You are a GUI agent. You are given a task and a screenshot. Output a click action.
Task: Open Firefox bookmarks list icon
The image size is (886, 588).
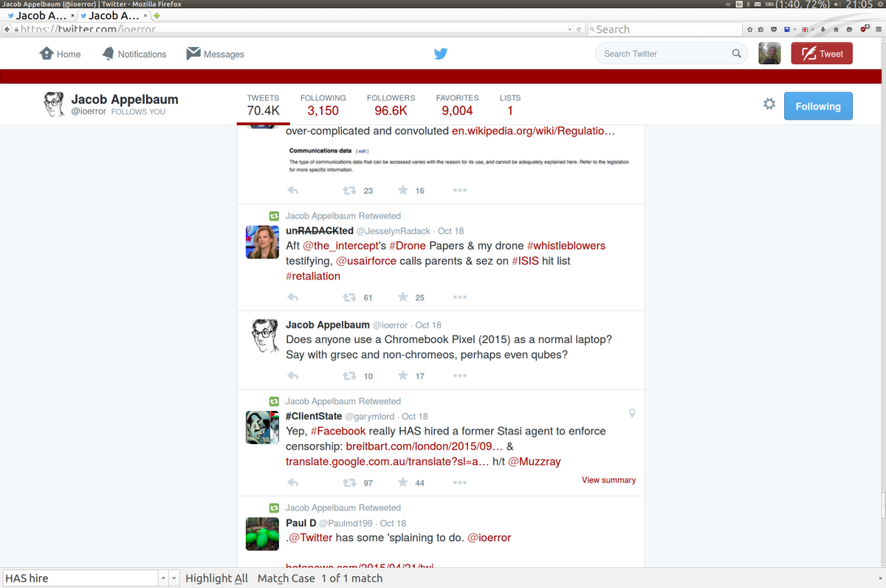point(761,30)
